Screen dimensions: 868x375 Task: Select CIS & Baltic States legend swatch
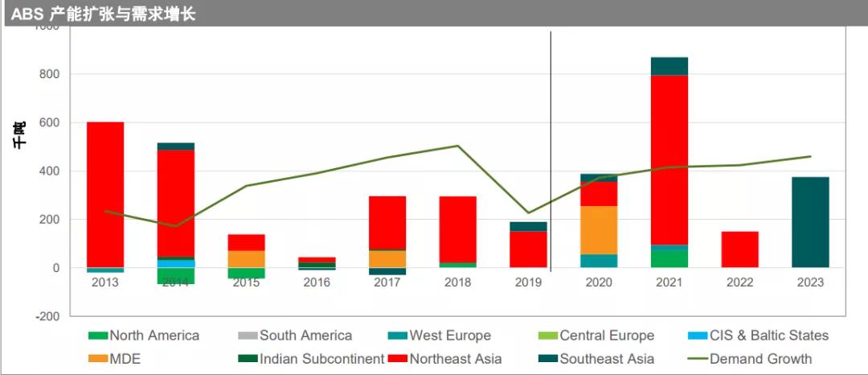point(698,336)
